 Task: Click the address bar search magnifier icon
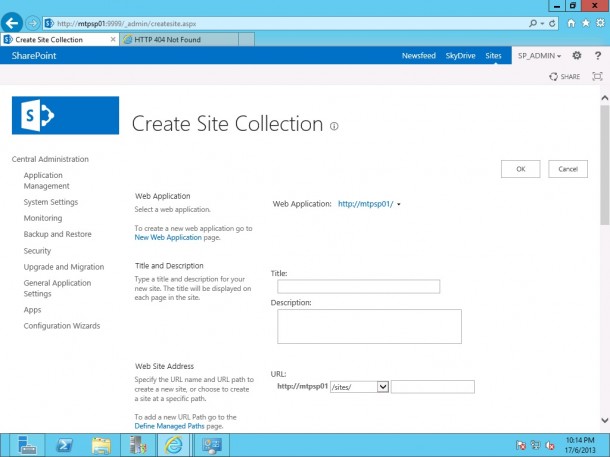pyautogui.click(x=533, y=23)
